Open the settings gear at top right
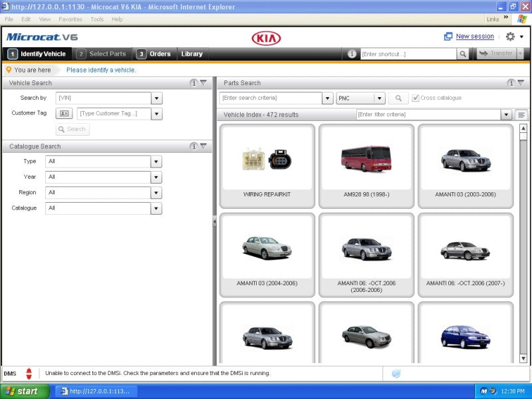 tap(509, 37)
